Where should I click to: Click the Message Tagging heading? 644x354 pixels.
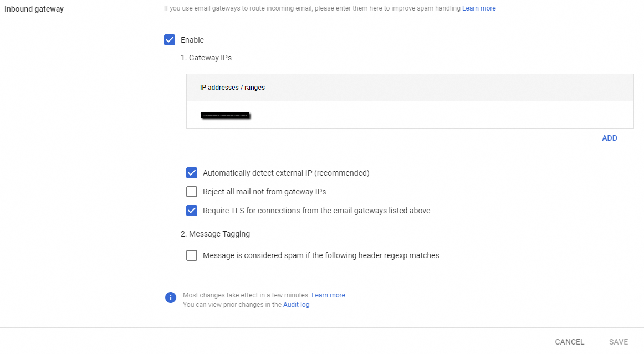click(x=216, y=234)
